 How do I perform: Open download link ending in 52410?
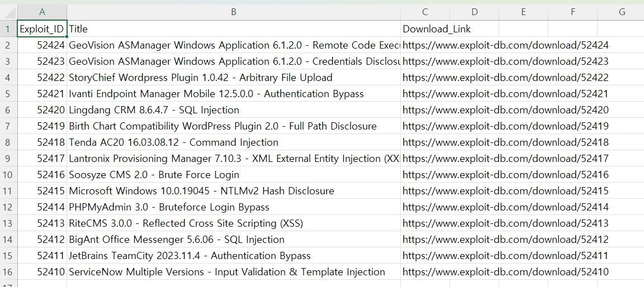(x=505, y=272)
